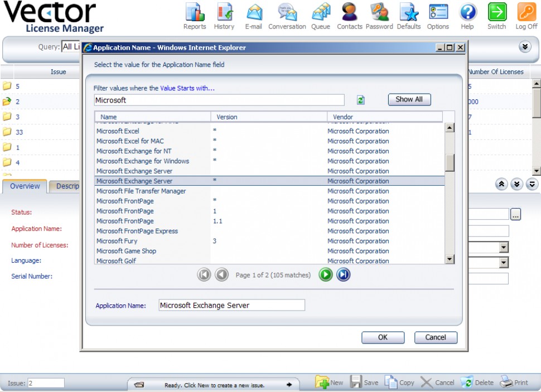Jump to last page of matches
The image size is (541, 392).
(x=344, y=275)
